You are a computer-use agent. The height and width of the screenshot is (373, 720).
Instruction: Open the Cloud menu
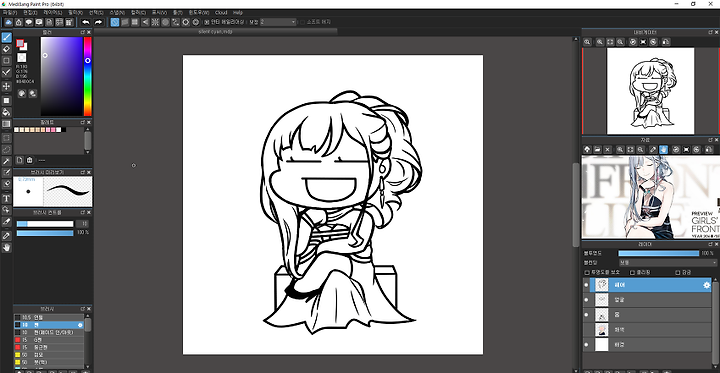tap(221, 13)
